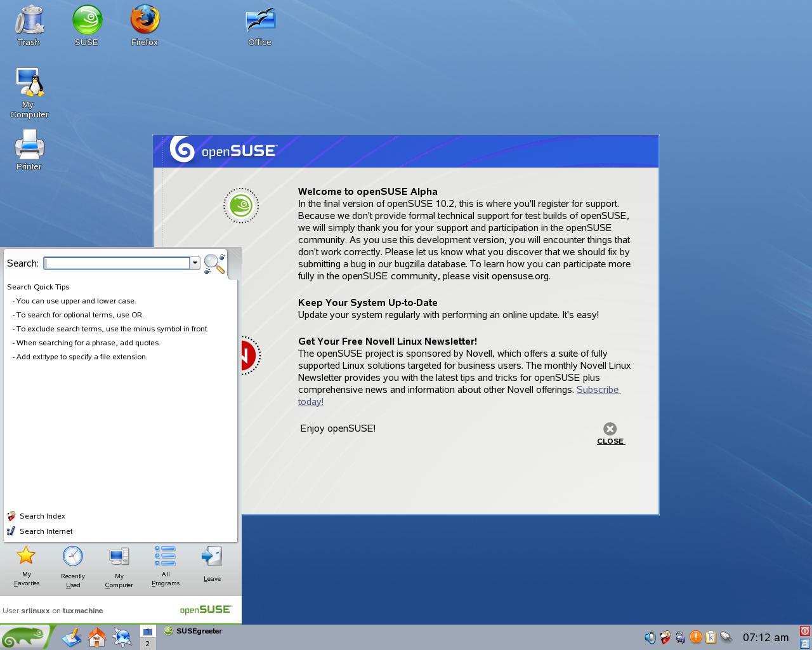Expand the Search field dropdown arrow
This screenshot has height=650, width=812.
(195, 263)
